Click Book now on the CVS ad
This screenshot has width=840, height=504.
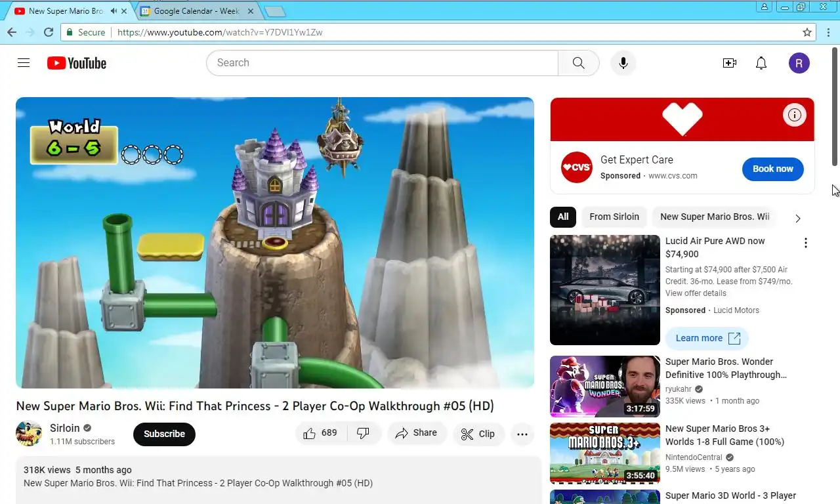pyautogui.click(x=773, y=169)
